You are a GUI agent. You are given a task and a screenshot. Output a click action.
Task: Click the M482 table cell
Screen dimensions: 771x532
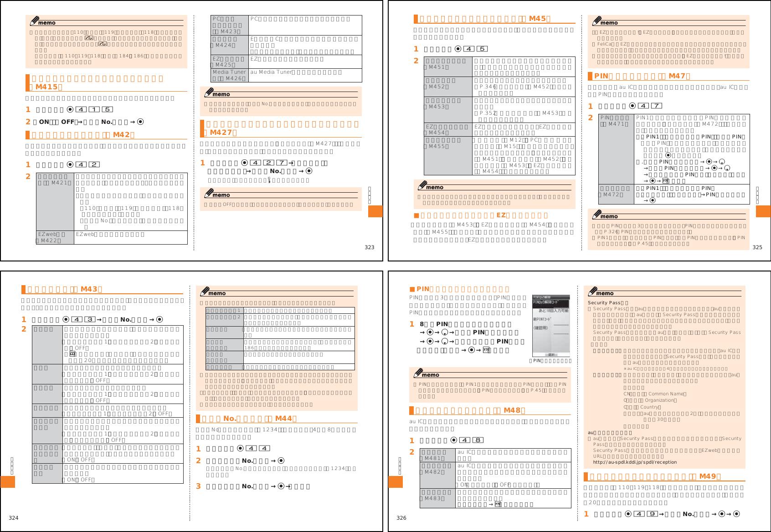coord(438,476)
